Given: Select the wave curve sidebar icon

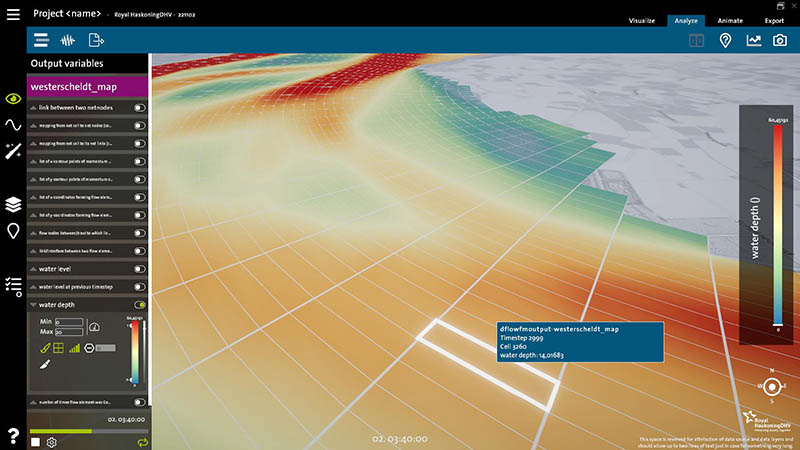Looking at the screenshot, I should (13, 124).
